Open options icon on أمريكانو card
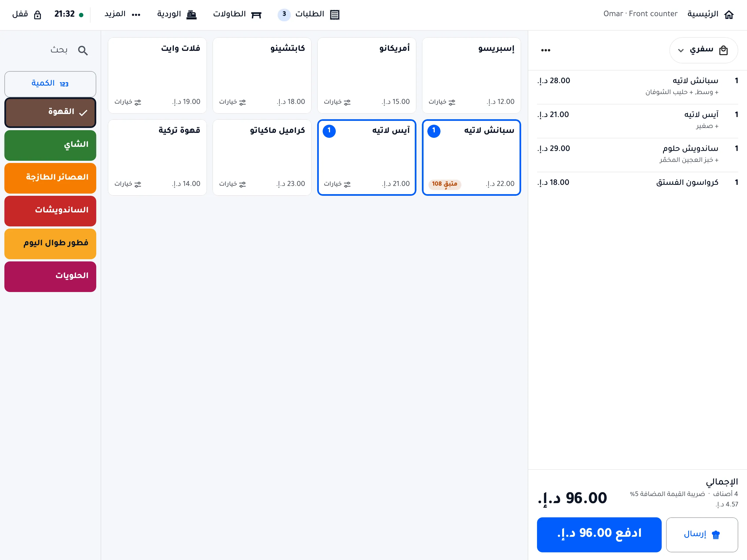 coord(347,102)
